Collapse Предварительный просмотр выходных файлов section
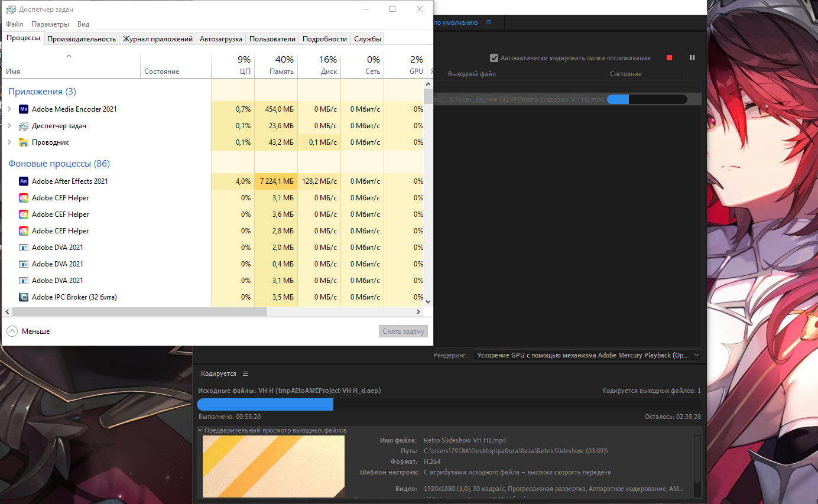This screenshot has height=504, width=818. tap(200, 430)
